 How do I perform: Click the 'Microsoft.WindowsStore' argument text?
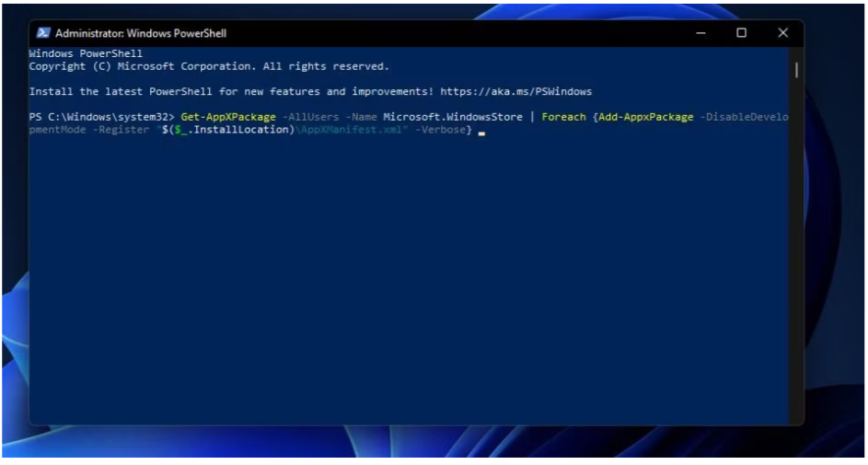tap(453, 117)
